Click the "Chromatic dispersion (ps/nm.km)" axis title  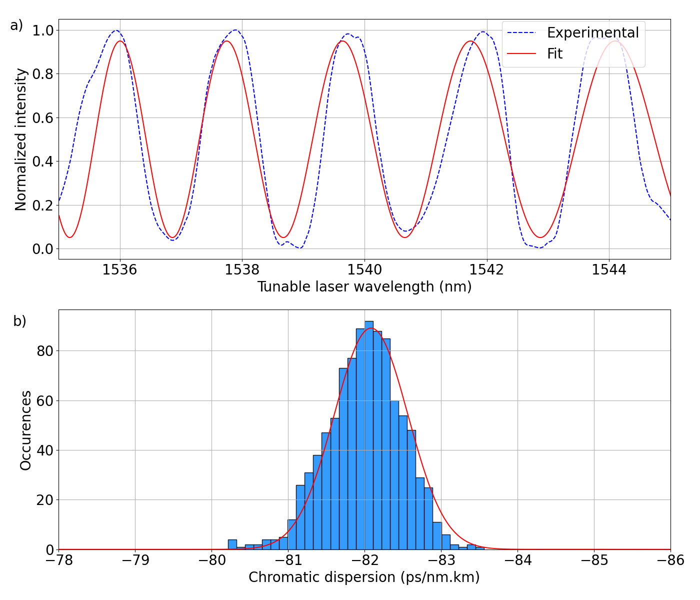pos(364,577)
